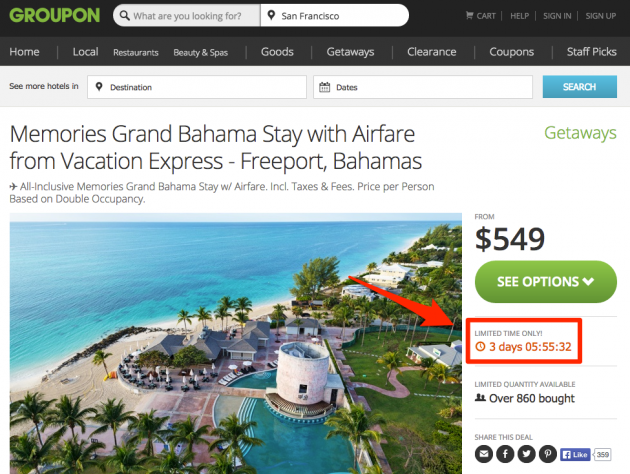Click the Sign In link
The image size is (630, 474).
(x=557, y=16)
